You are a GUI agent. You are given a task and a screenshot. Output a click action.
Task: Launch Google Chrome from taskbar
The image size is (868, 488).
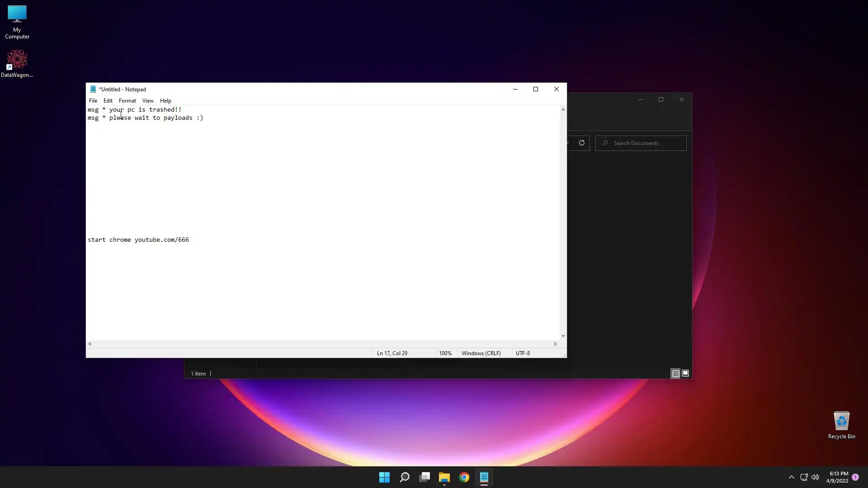point(464,477)
